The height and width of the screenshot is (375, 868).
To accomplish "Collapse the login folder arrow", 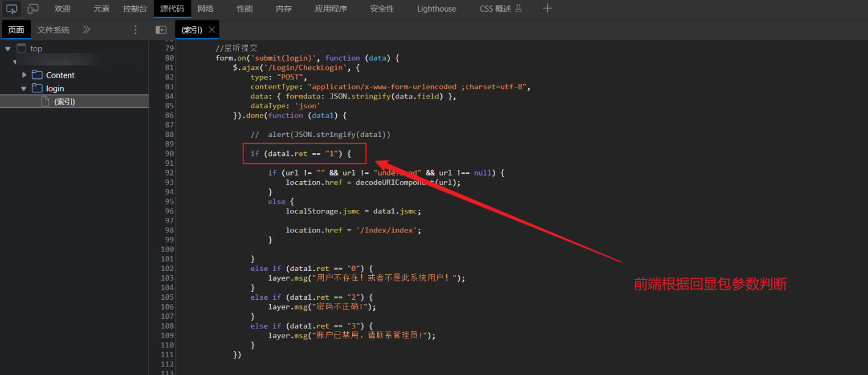I will click(24, 89).
